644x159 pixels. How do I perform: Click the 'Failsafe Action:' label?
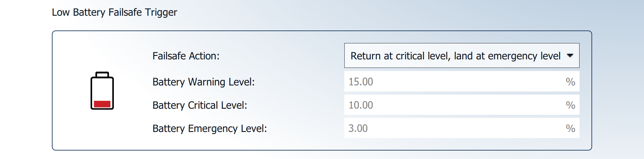[x=186, y=56]
